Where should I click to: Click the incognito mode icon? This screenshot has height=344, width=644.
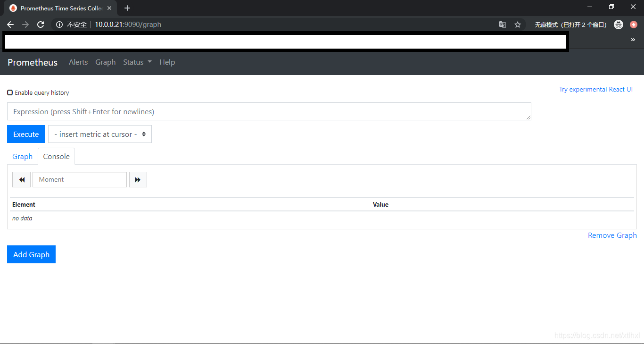click(x=619, y=25)
